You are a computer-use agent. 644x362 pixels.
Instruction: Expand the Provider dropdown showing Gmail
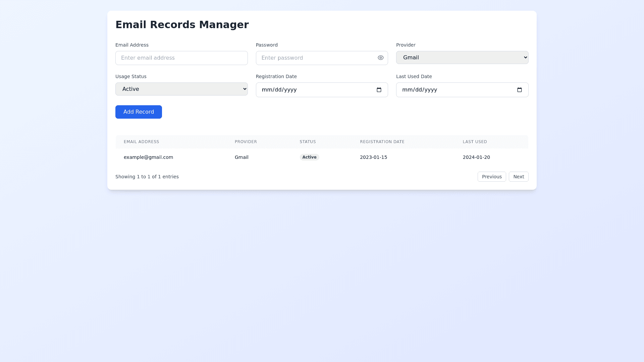(462, 57)
